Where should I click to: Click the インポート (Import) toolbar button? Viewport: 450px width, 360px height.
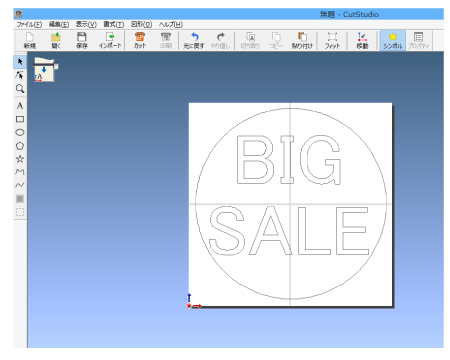[x=110, y=41]
